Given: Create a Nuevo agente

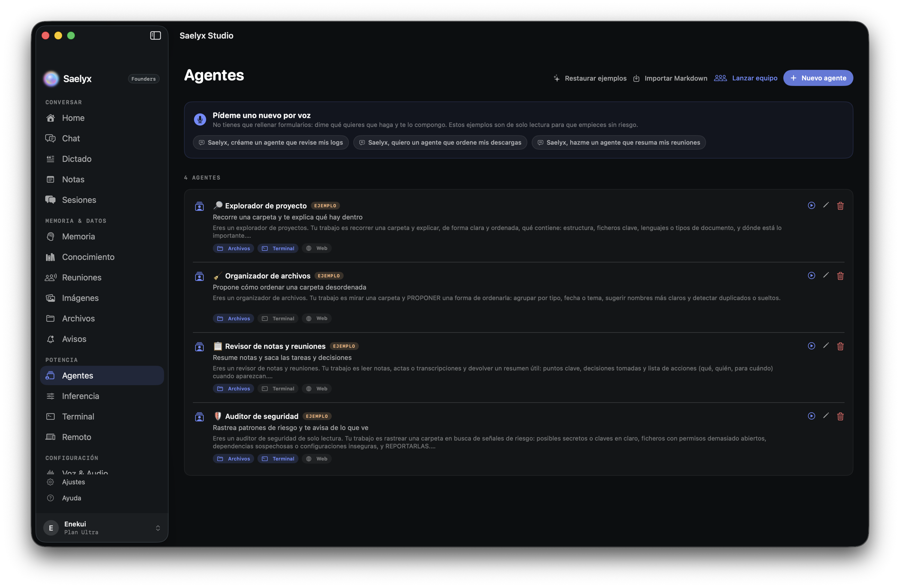Looking at the screenshot, I should [x=818, y=78].
